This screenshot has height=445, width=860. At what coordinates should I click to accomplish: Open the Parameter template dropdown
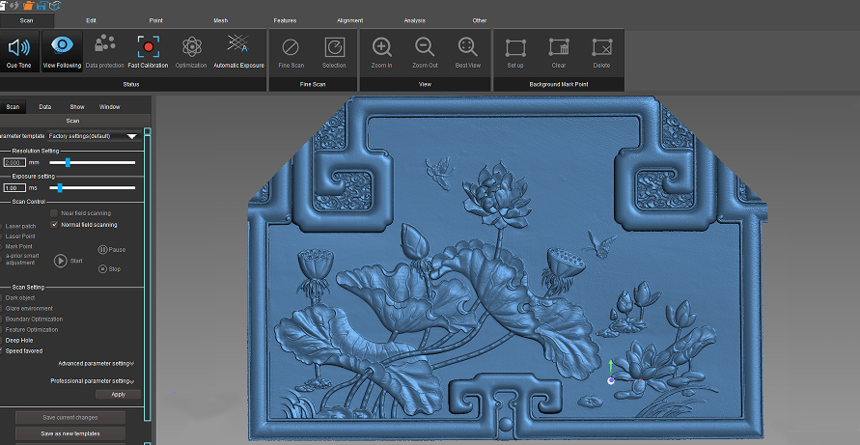click(x=94, y=136)
